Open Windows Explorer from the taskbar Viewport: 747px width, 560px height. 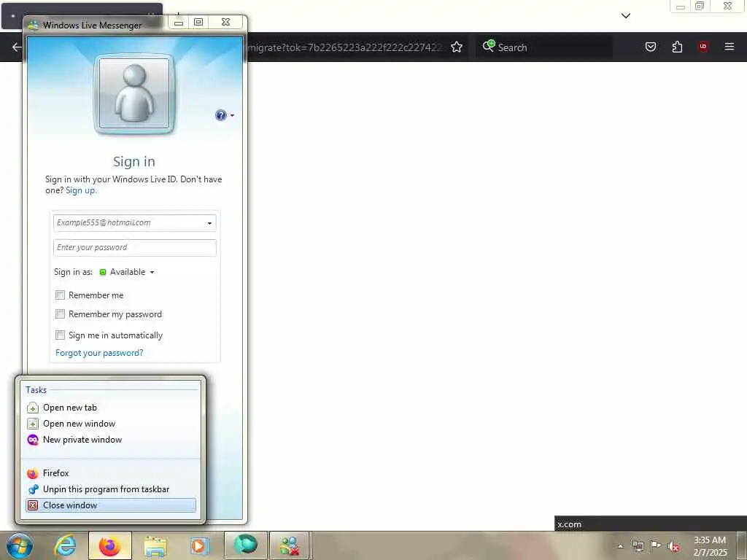(155, 547)
